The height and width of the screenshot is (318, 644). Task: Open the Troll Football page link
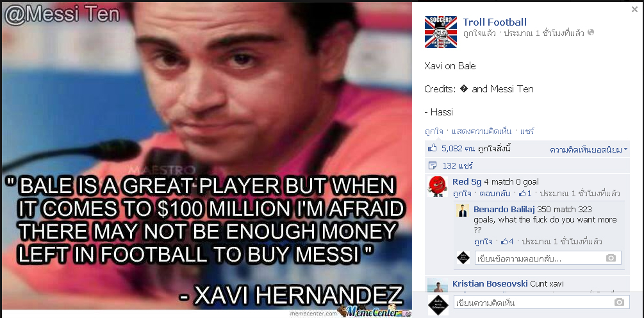(495, 22)
